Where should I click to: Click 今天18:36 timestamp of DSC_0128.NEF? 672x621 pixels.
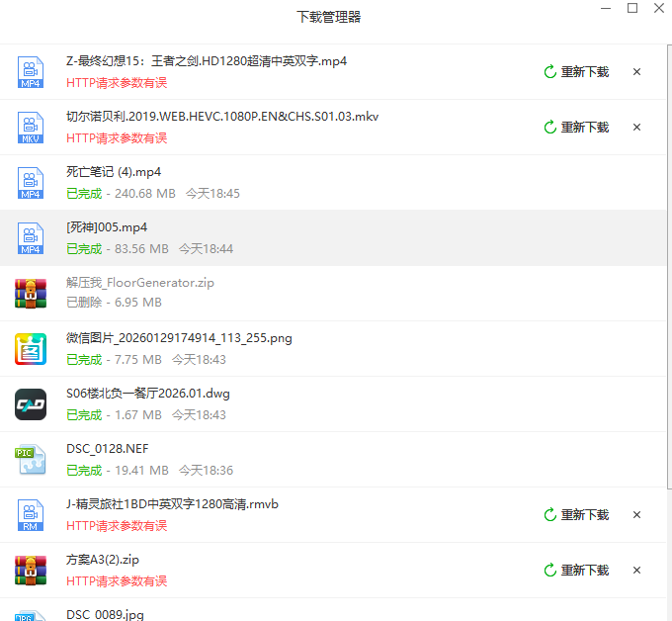tap(206, 471)
